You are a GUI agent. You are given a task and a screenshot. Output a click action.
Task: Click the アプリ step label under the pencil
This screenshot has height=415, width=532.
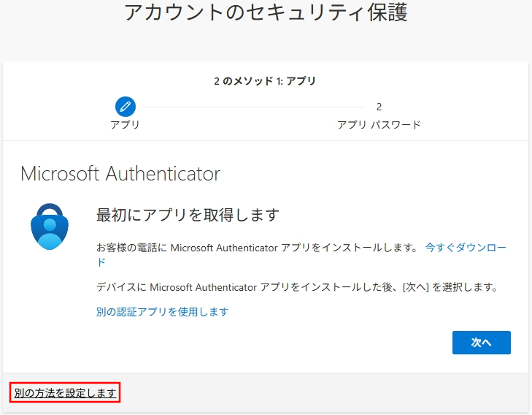pyautogui.click(x=125, y=125)
